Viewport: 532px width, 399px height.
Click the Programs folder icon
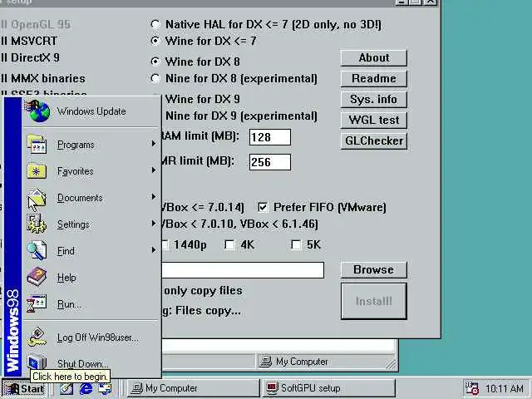37,144
